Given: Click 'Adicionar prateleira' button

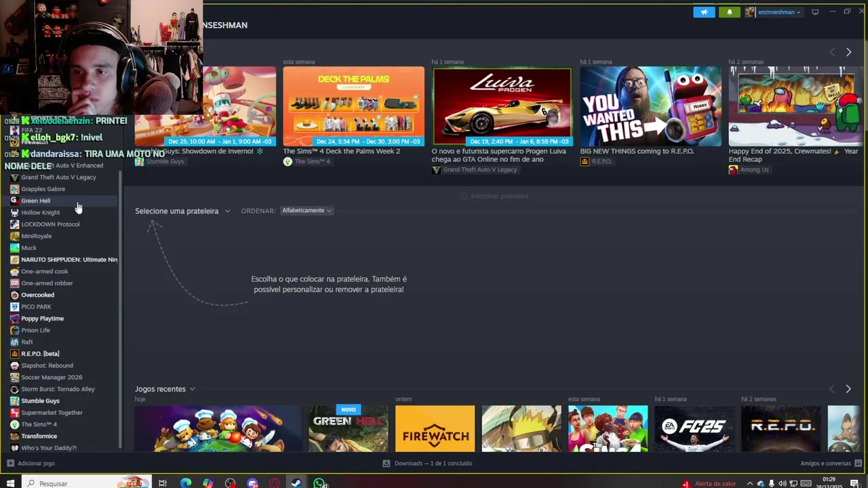Looking at the screenshot, I should (x=494, y=196).
